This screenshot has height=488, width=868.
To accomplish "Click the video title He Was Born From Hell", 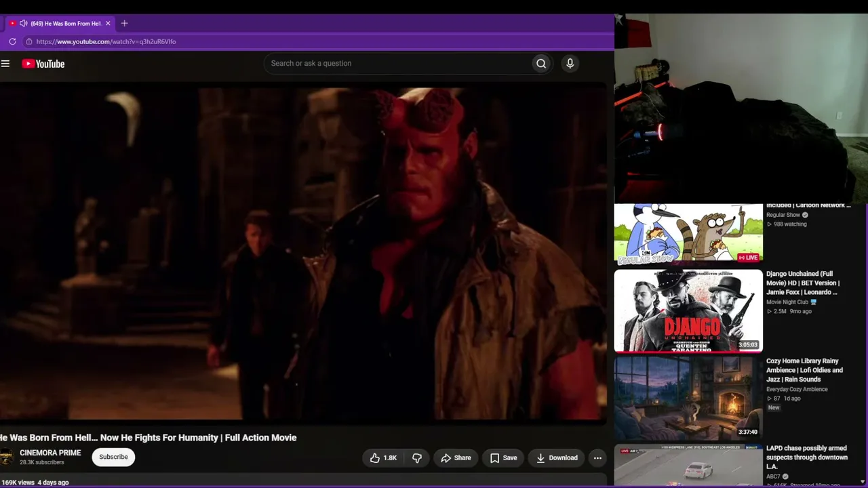I will point(149,438).
